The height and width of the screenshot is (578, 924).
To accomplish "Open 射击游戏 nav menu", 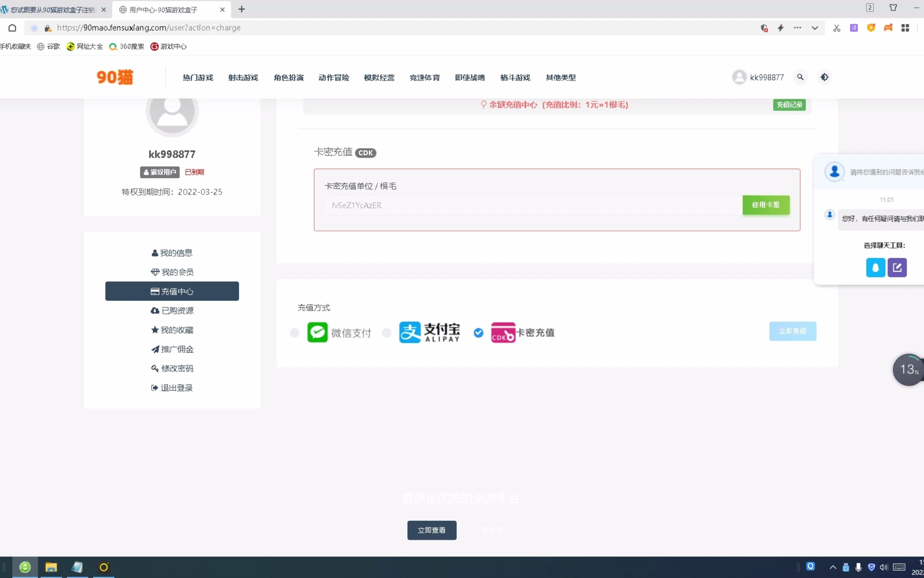I will tap(243, 78).
